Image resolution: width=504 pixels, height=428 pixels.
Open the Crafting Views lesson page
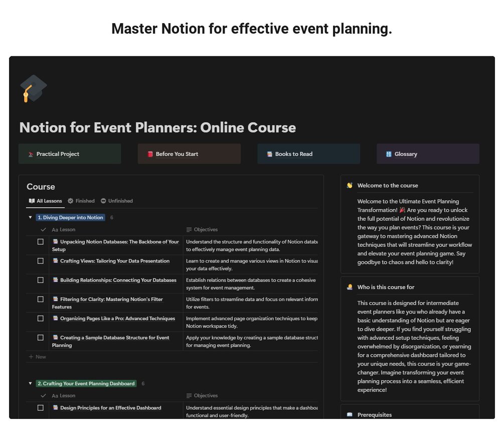[115, 261]
